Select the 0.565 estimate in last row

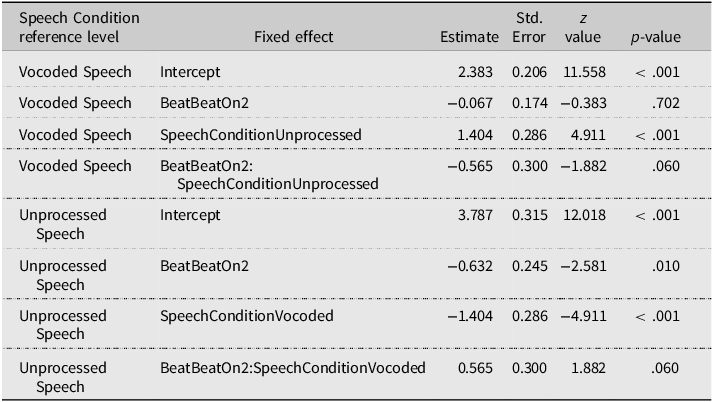477,367
